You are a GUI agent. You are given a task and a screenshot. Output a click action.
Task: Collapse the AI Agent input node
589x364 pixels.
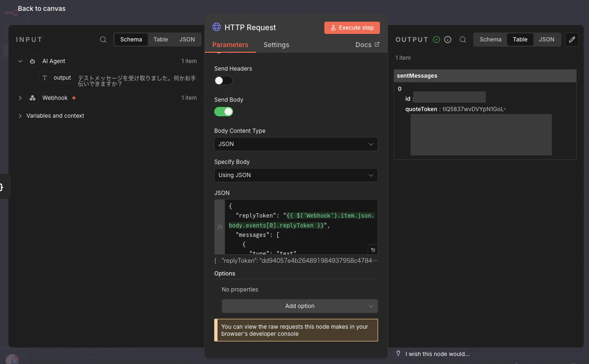pos(20,61)
